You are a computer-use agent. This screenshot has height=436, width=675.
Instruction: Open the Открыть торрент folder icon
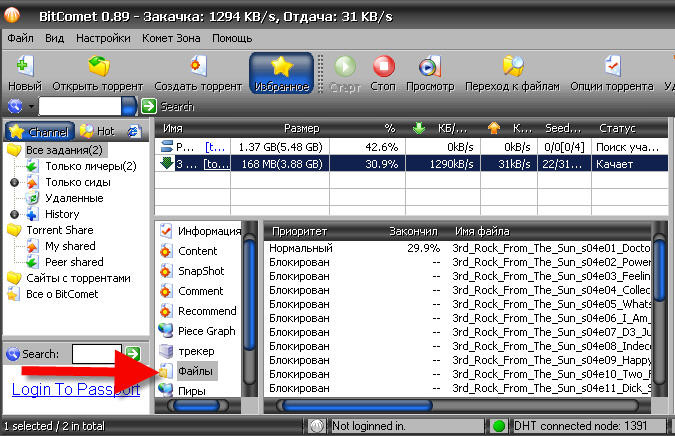coord(99,66)
